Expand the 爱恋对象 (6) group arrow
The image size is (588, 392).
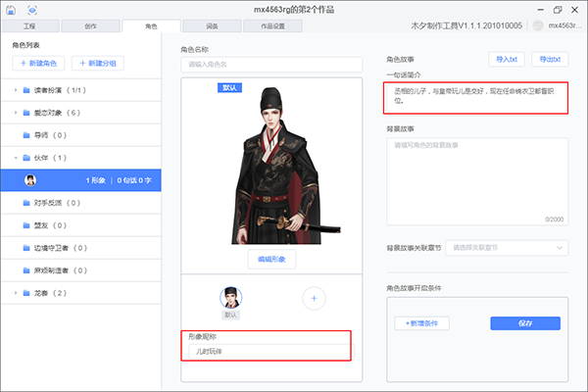16,113
